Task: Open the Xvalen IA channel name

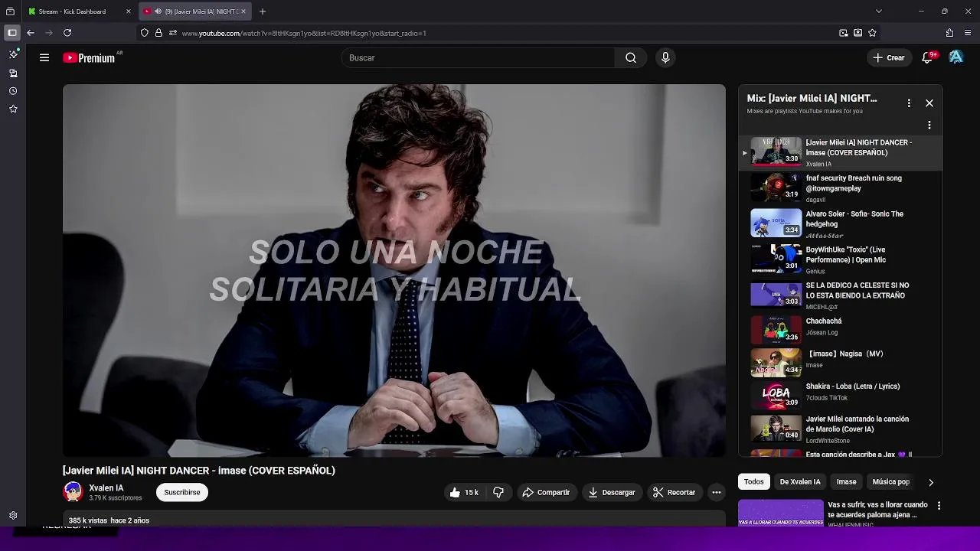Action: click(x=106, y=487)
